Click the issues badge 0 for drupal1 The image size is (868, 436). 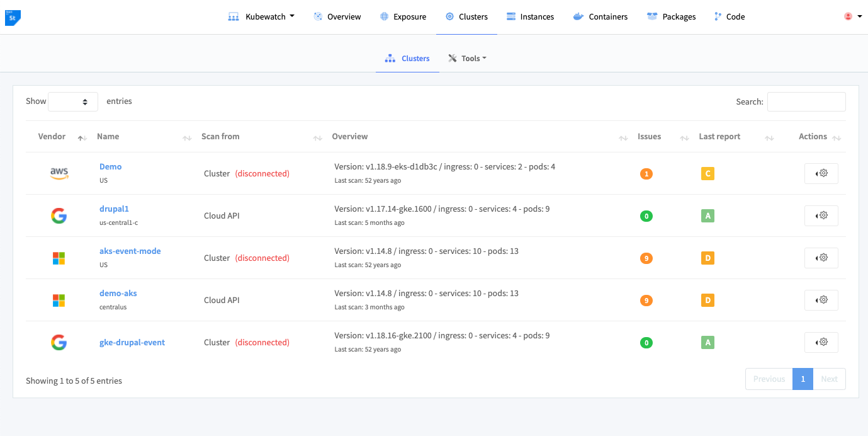point(646,216)
